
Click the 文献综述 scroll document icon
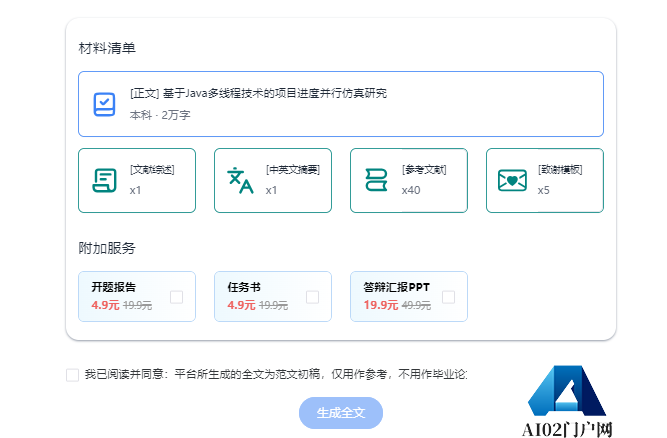[104, 181]
